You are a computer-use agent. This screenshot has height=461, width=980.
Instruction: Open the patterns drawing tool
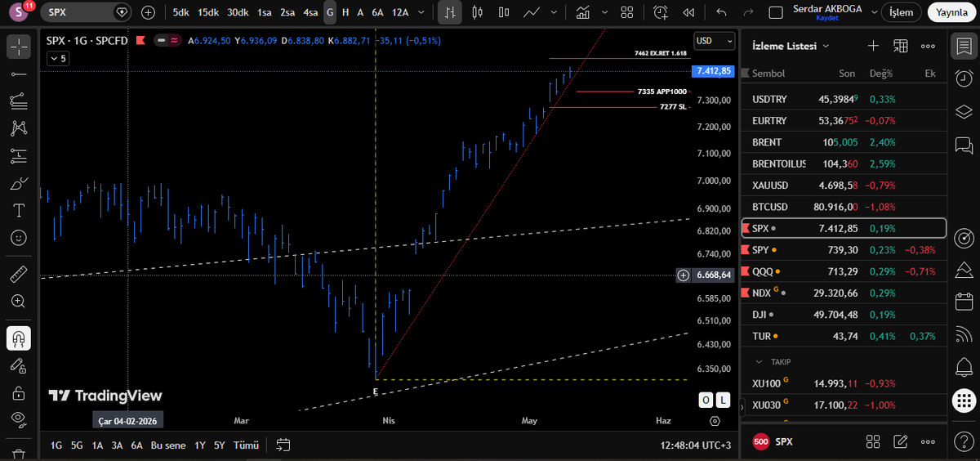click(19, 128)
